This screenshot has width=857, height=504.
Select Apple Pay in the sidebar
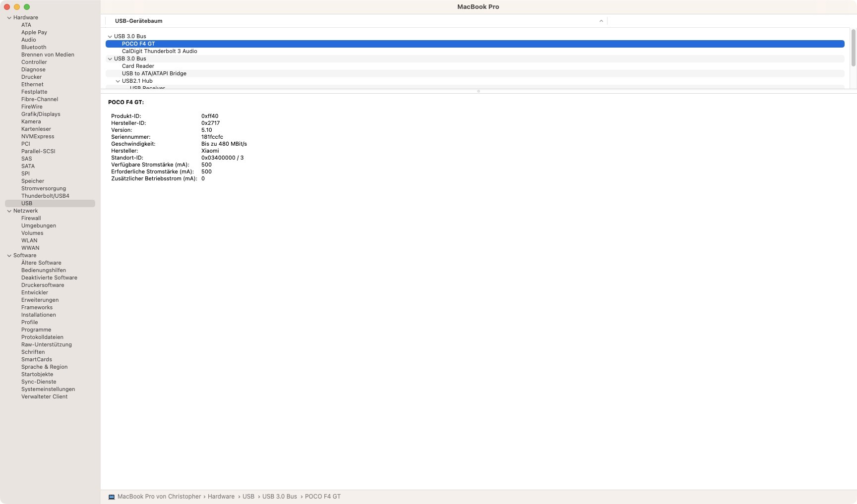(x=34, y=32)
